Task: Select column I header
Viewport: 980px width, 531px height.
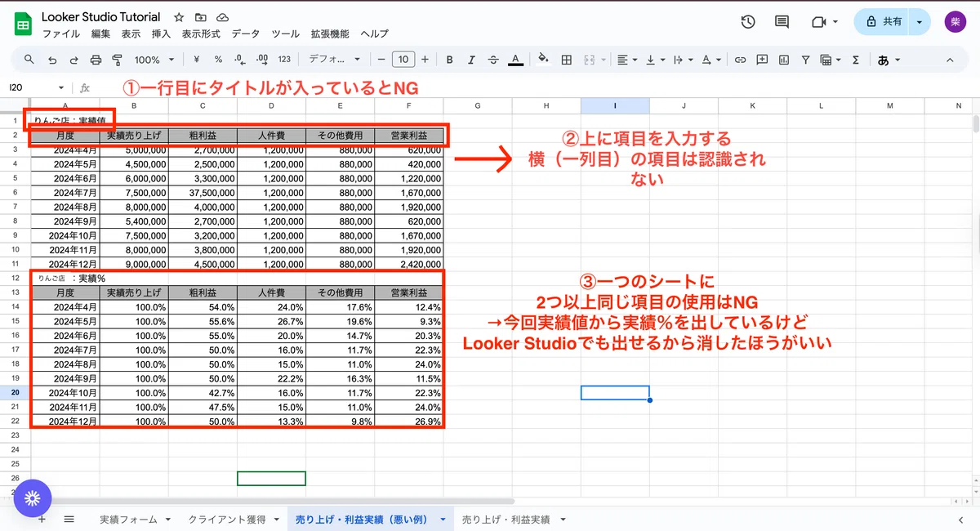Action: click(615, 105)
